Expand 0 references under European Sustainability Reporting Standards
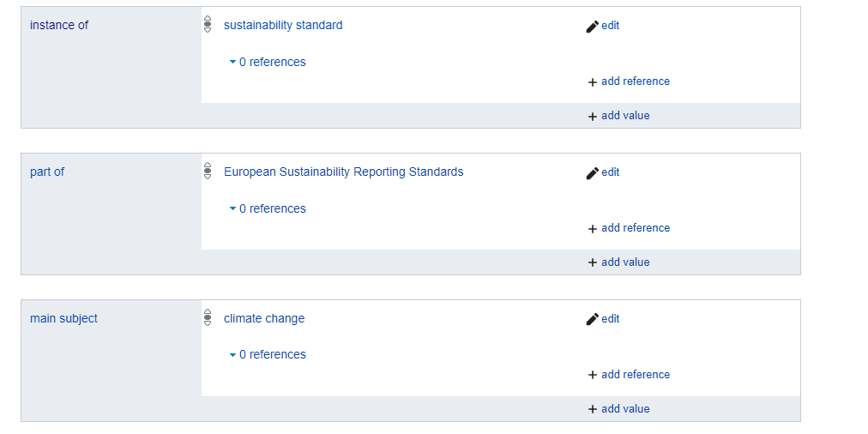Screen dimensions: 868x434 click(268, 208)
